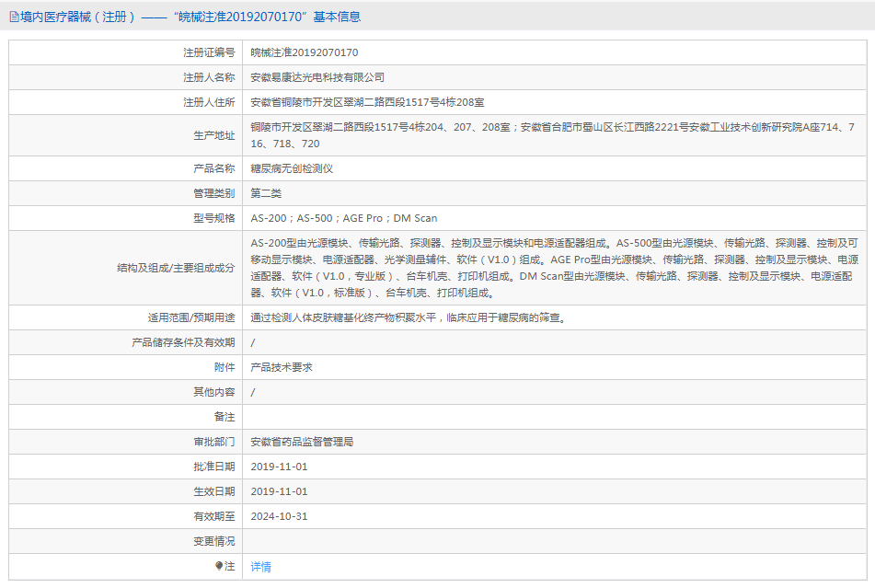Click the 注册人住所 address value

368,102
